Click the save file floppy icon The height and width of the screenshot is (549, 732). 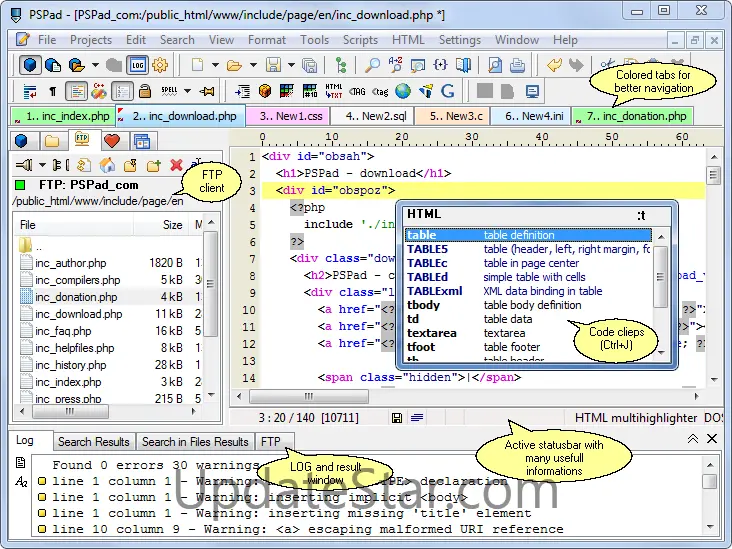point(273,65)
